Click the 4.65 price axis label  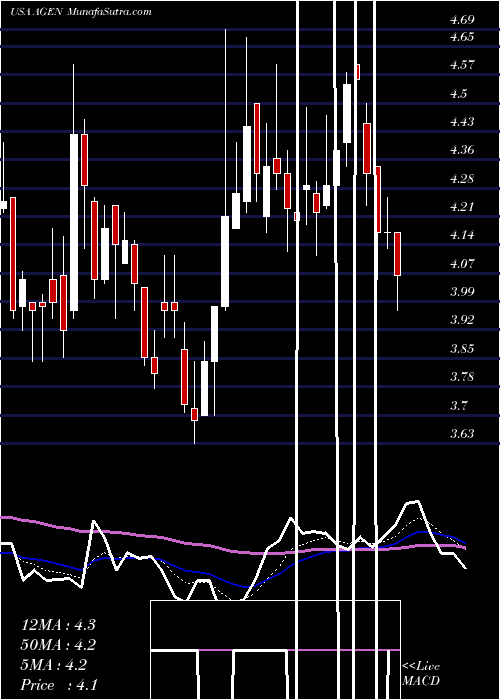462,37
